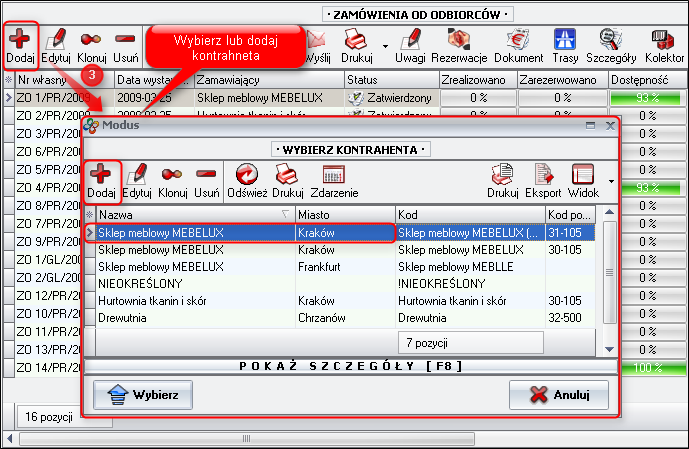Open dropdown arrow next to Widok

tap(609, 182)
